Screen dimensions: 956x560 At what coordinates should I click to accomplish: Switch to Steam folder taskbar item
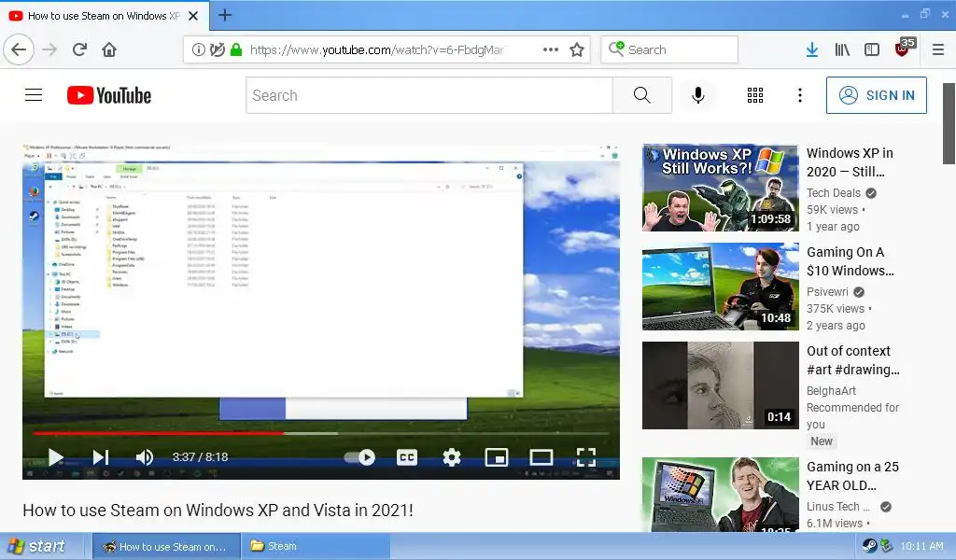[316, 546]
